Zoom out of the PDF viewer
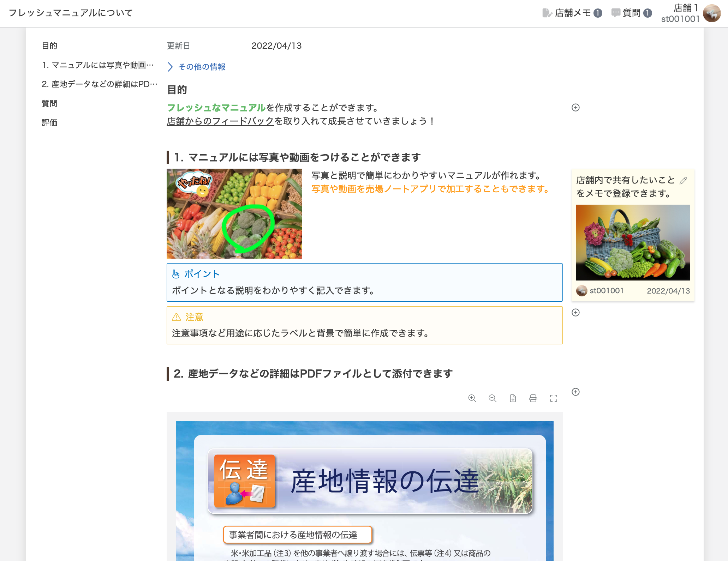The height and width of the screenshot is (561, 728). (493, 398)
